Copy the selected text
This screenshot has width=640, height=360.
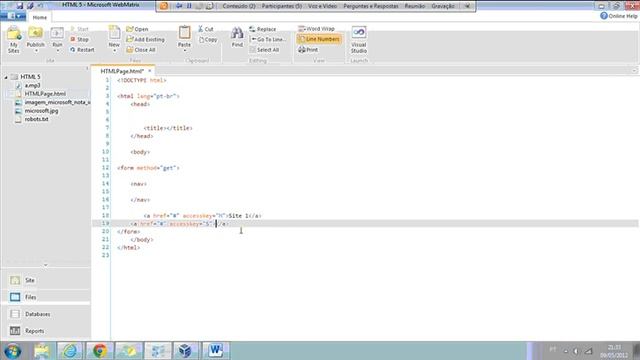(208, 40)
